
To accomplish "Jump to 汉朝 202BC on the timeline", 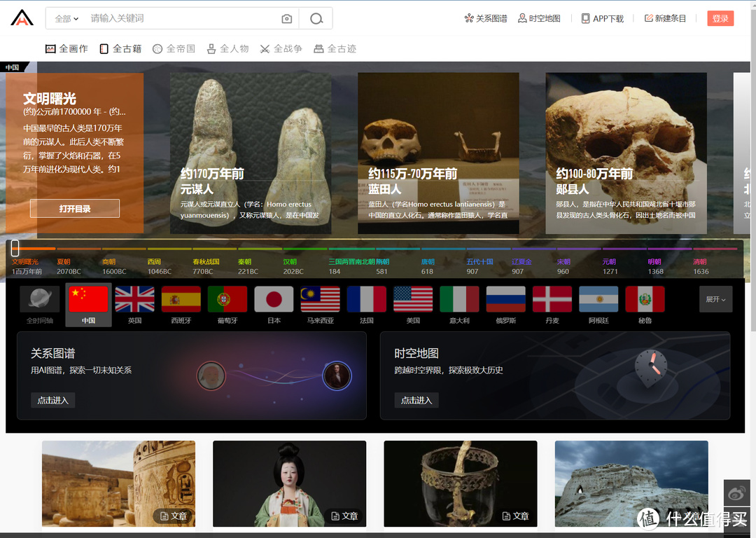I will [293, 266].
